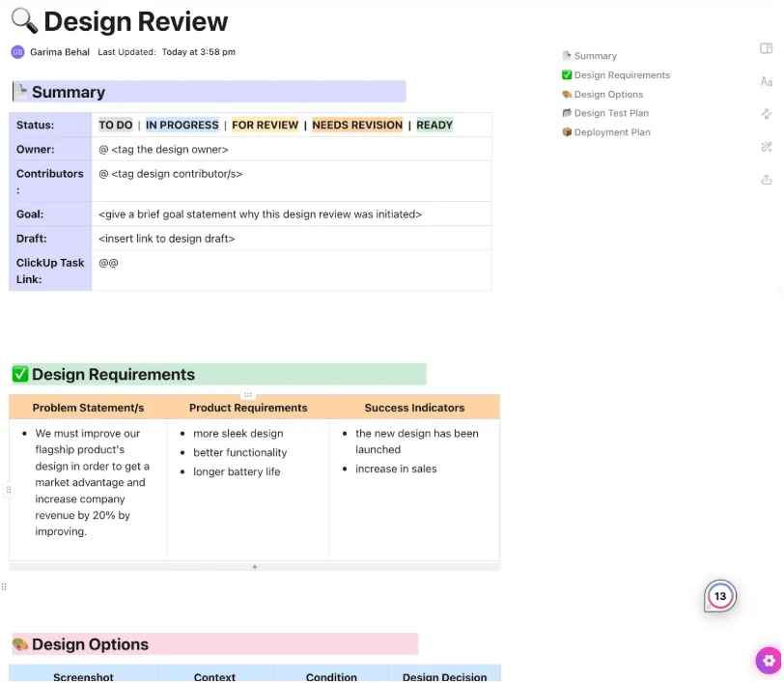Image resolution: width=784 pixels, height=683 pixels.
Task: Click the share/export icon in right sidebar
Action: (766, 180)
